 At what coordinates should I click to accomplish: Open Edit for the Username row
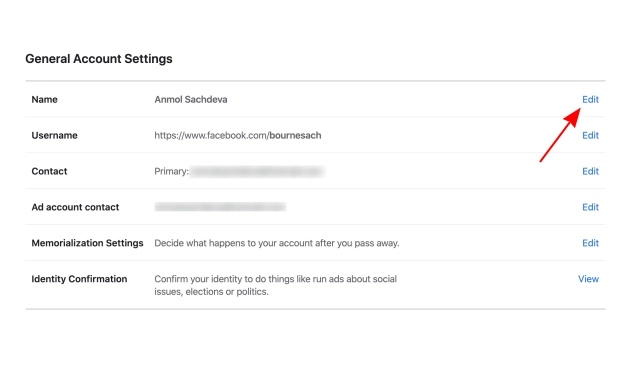590,136
